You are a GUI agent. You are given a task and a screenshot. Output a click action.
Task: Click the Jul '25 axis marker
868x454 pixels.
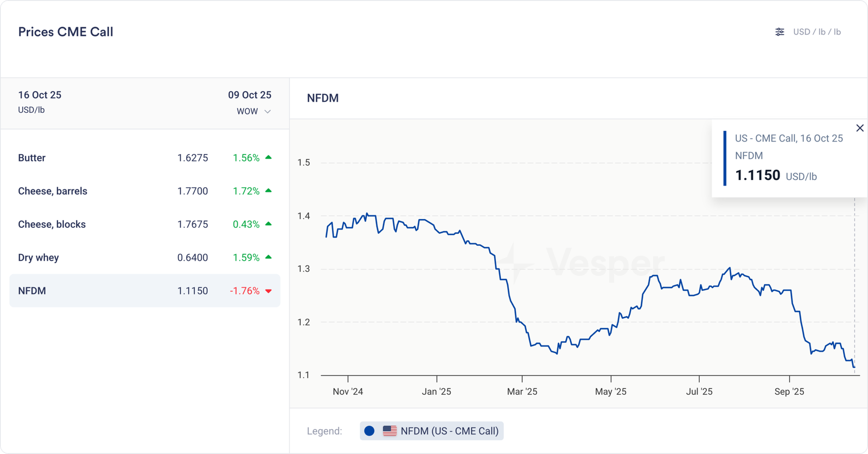coord(699,391)
